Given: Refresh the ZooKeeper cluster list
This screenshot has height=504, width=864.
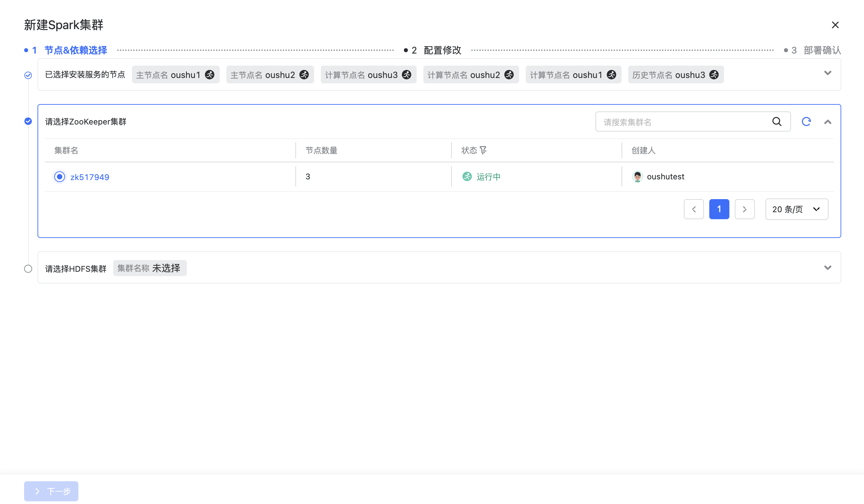Looking at the screenshot, I should point(806,121).
